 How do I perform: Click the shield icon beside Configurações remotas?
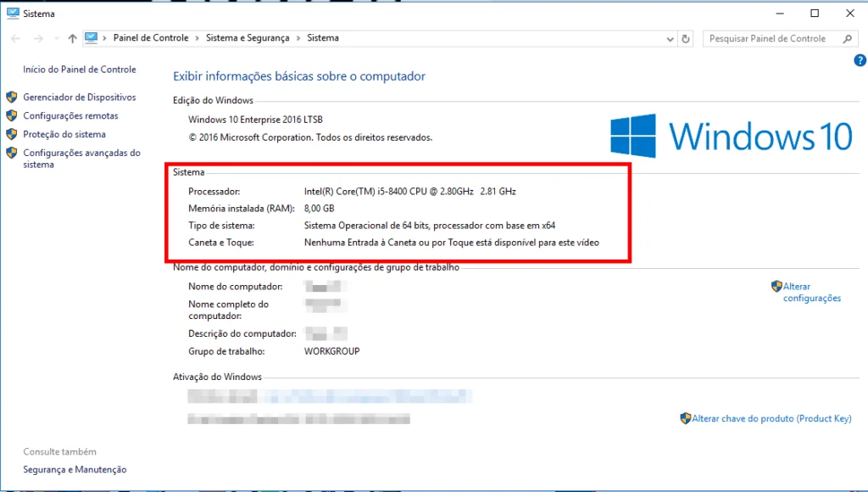click(x=11, y=115)
